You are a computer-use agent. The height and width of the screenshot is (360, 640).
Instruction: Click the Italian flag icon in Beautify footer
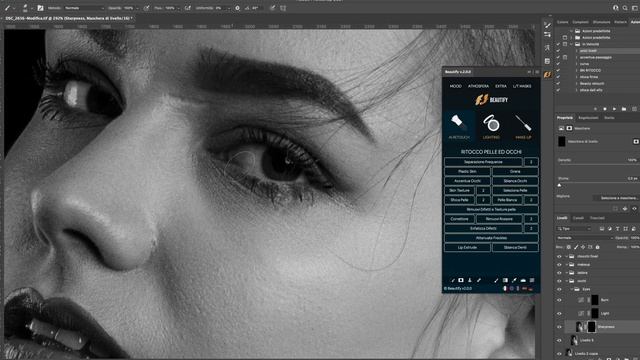click(505, 288)
